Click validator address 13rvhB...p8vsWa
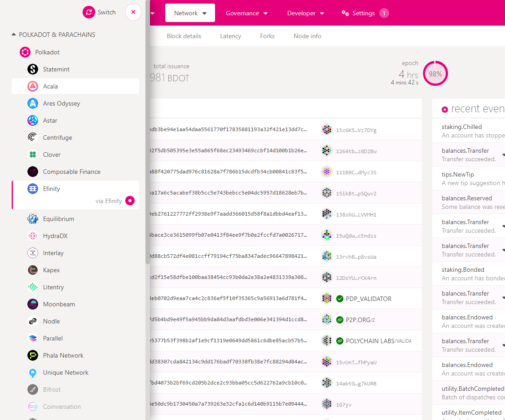Image resolution: width=505 pixels, height=420 pixels. (356, 257)
